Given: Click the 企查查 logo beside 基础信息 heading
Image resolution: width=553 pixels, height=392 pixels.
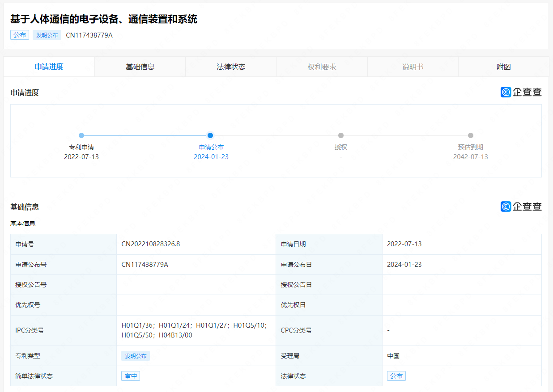Looking at the screenshot, I should (x=521, y=207).
